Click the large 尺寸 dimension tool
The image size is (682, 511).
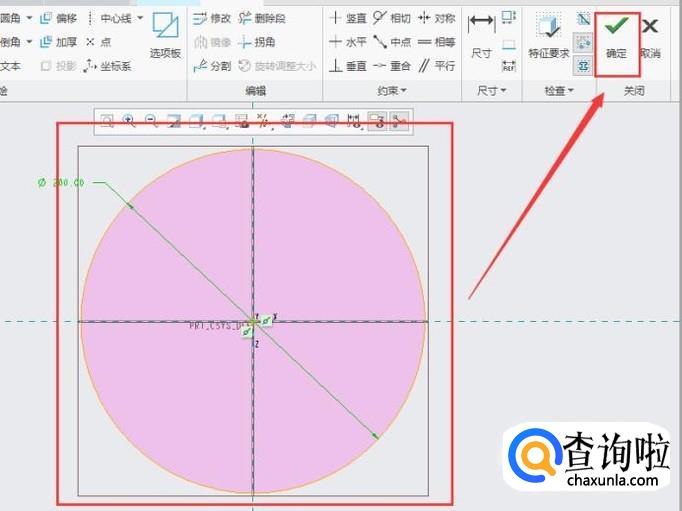[481, 37]
